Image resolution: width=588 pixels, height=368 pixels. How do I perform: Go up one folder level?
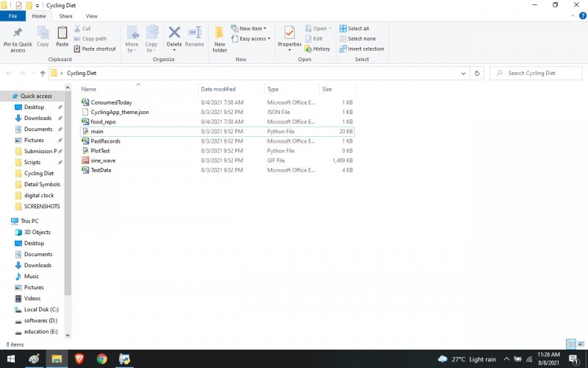(43, 73)
